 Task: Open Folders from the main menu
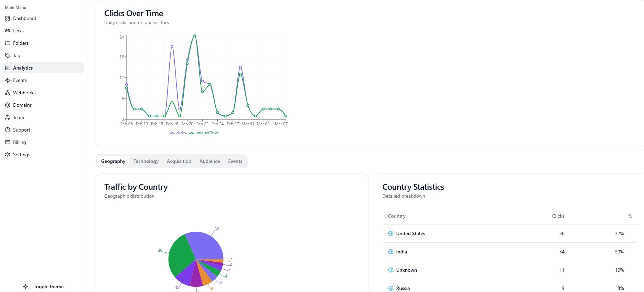43,43
